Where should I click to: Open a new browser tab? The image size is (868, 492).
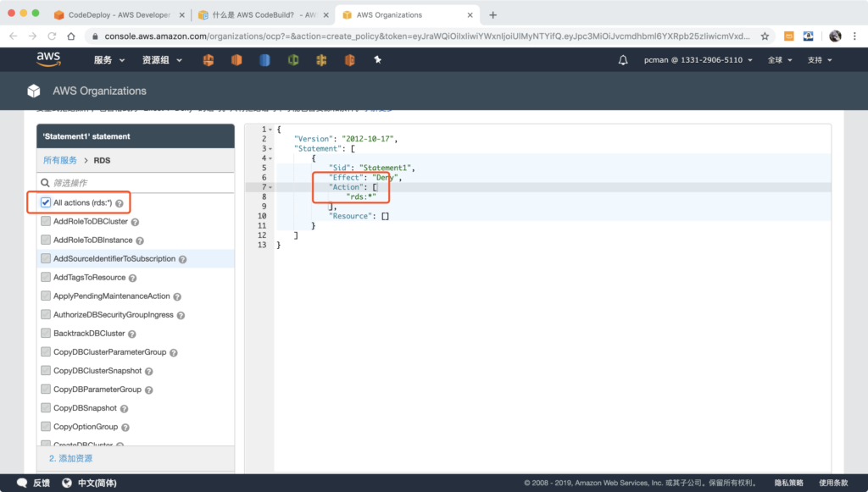(492, 15)
